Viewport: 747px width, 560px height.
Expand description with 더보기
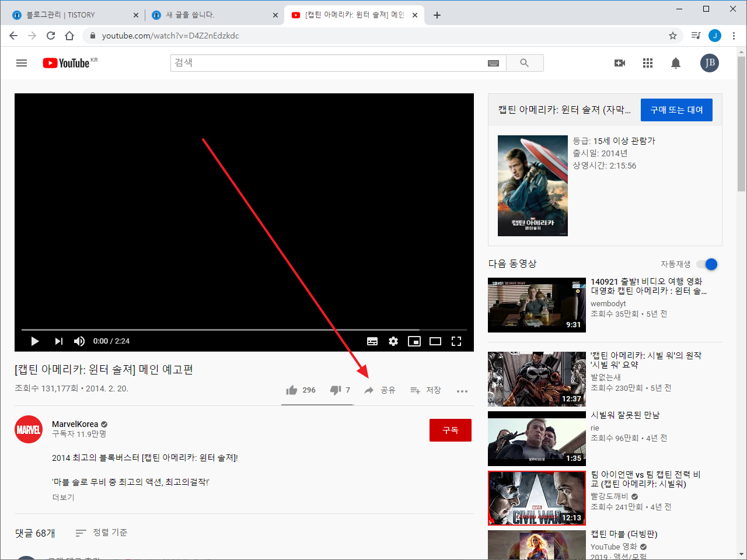tap(63, 498)
